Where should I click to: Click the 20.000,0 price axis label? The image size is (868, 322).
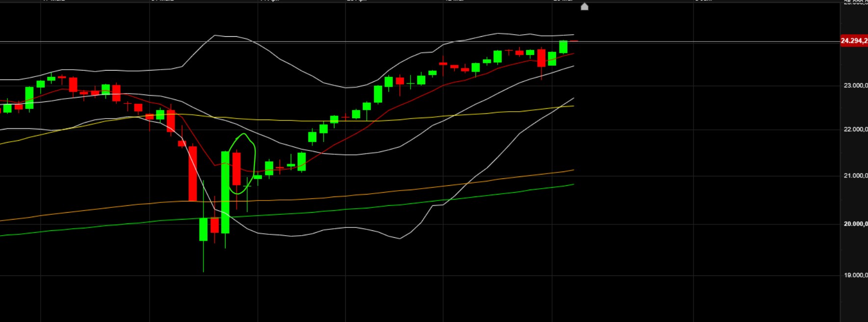click(856, 224)
